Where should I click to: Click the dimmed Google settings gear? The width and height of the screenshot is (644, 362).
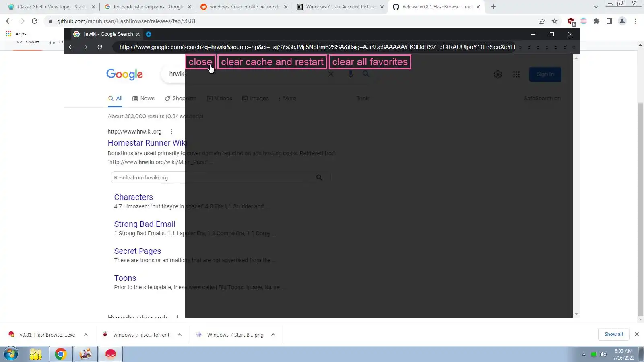(x=498, y=74)
